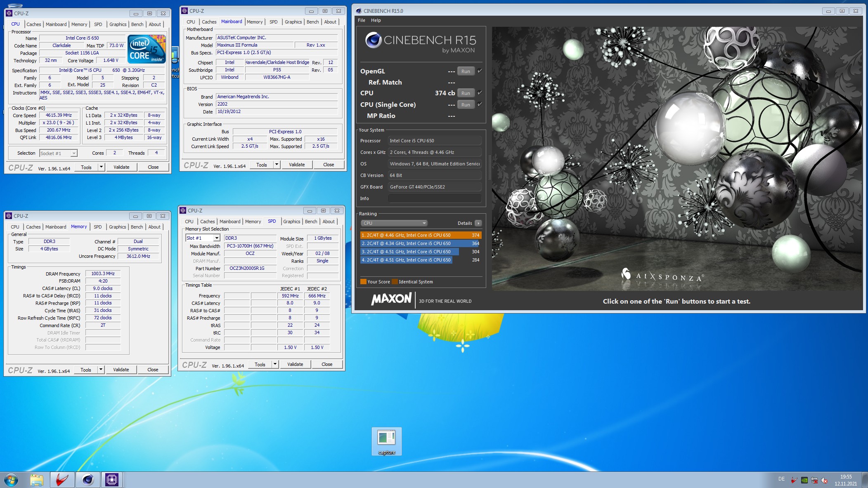Click Close button in CPU-Z Mainboard window
Viewport: 868px width, 488px height.
329,165
